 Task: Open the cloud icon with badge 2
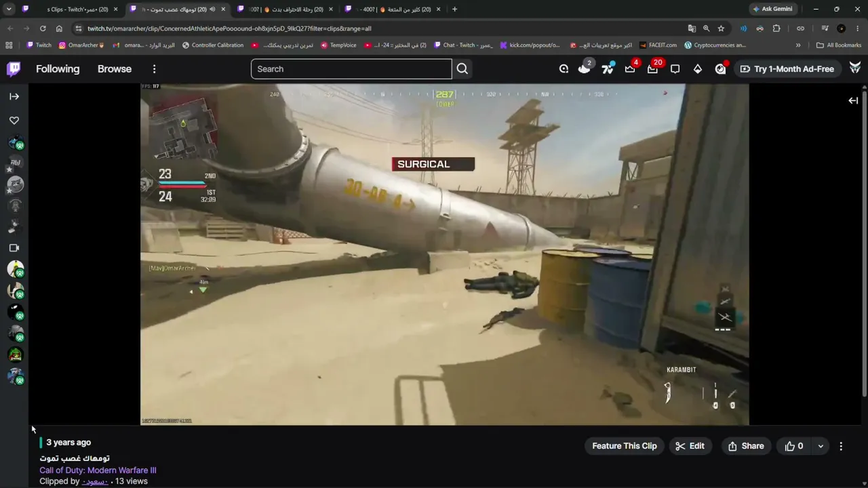(x=584, y=68)
